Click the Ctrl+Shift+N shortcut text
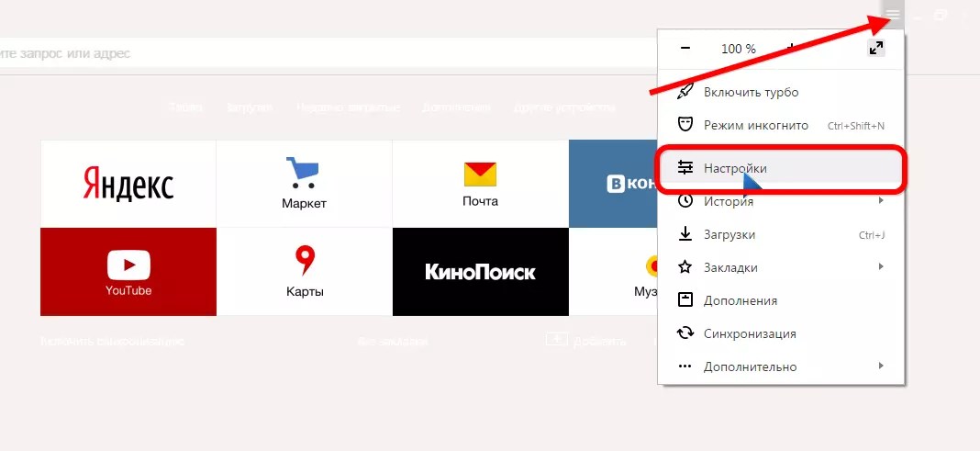Image resolution: width=980 pixels, height=451 pixels. [855, 126]
